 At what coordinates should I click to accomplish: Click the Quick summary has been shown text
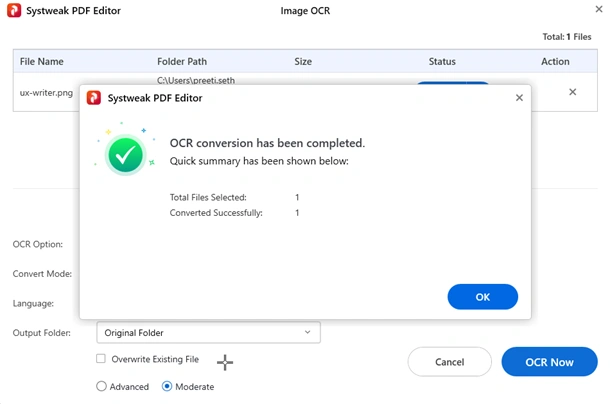pyautogui.click(x=259, y=161)
